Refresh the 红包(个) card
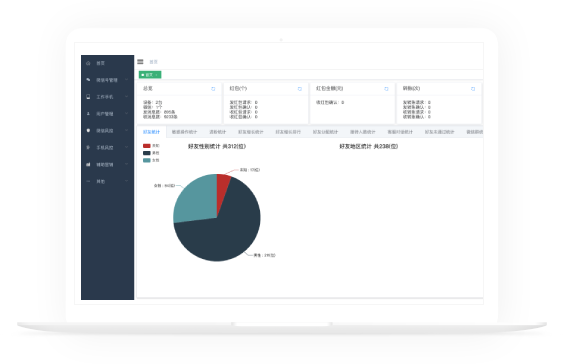 300,89
